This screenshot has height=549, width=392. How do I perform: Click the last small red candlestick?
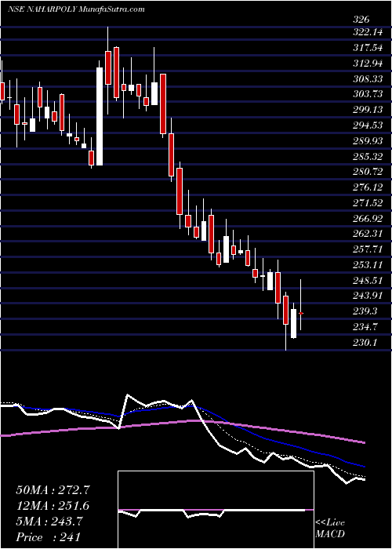tap(300, 314)
